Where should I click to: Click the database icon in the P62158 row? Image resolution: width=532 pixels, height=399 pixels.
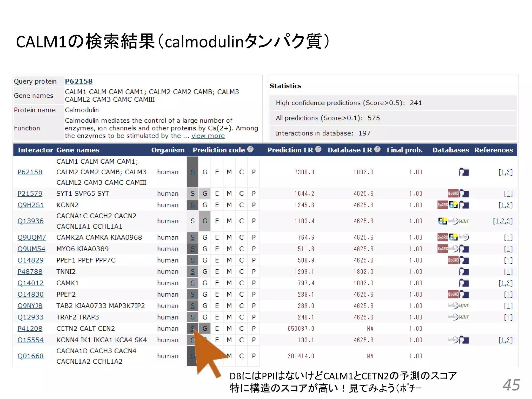(464, 172)
